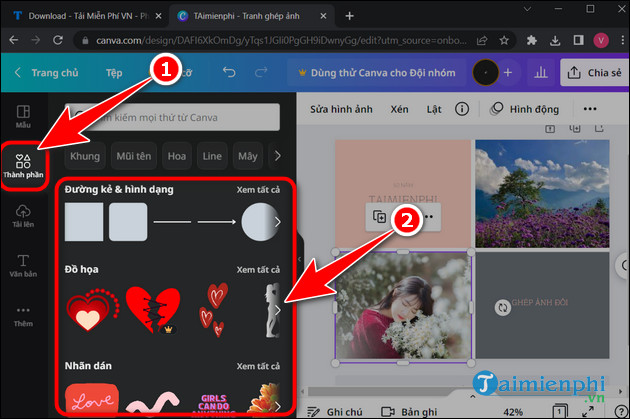Image resolution: width=630 pixels, height=419 pixels.
Task: Open the Tệp file menu
Action: [114, 73]
